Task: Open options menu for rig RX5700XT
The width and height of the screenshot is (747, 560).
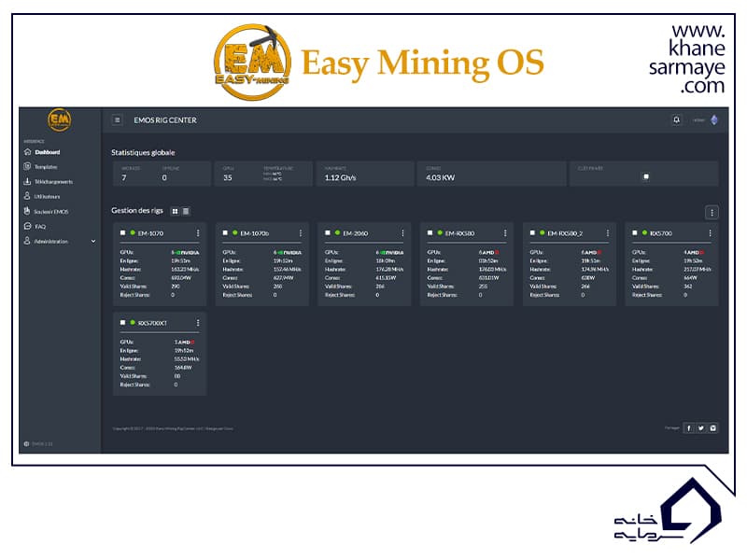Action: click(198, 323)
